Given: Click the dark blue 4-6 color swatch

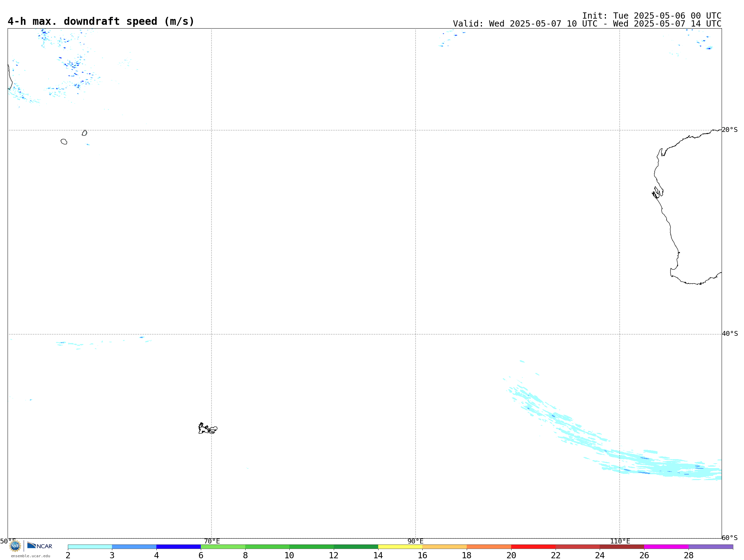Looking at the screenshot, I should [179, 547].
